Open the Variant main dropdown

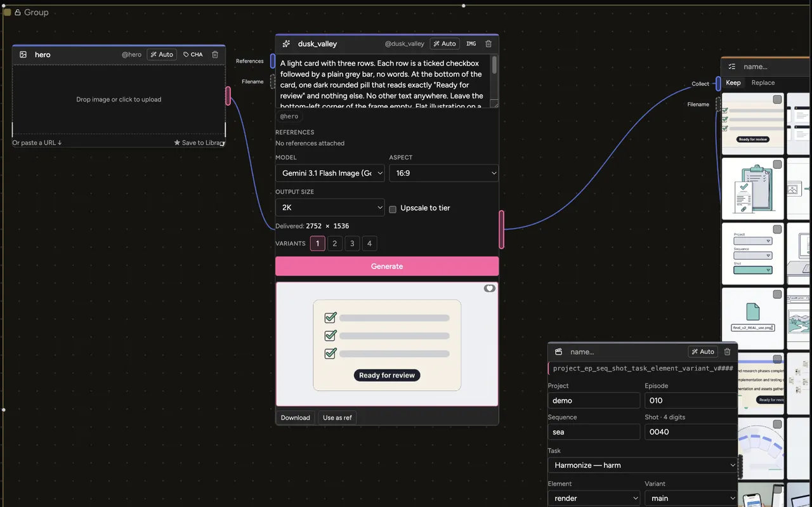point(691,498)
